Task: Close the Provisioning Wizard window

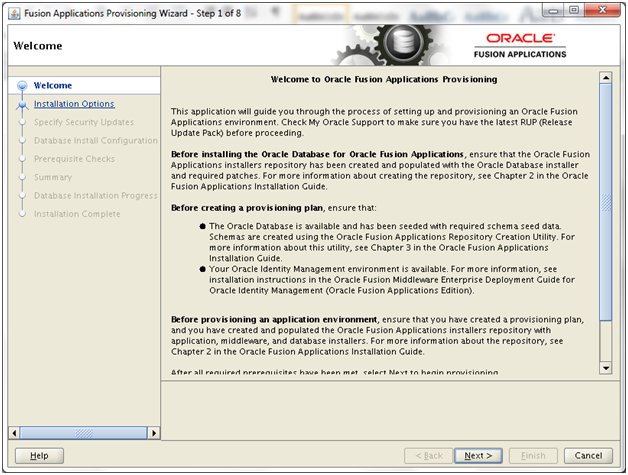Action: (x=602, y=10)
